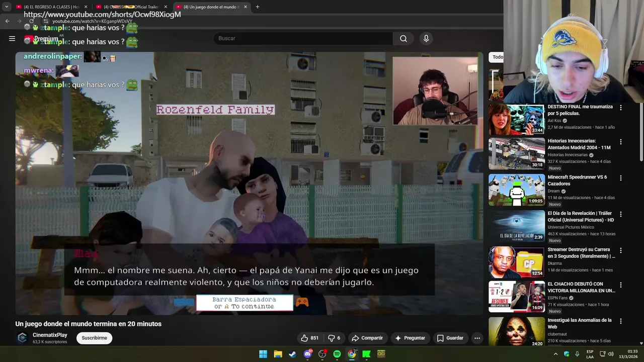Click the search magnifier button
This screenshot has width=644, height=362.
(x=404, y=39)
